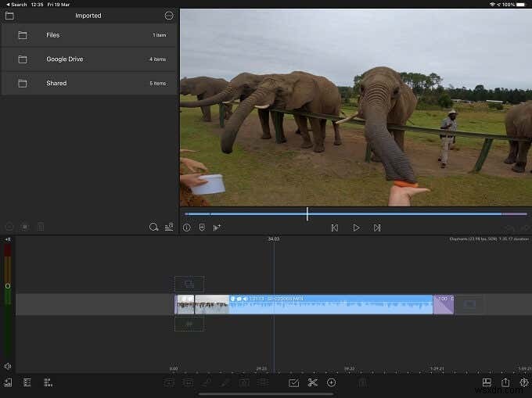Viewport: 532px width, 398px height.
Task: Add a marker with the marker icon
Action: point(202,228)
